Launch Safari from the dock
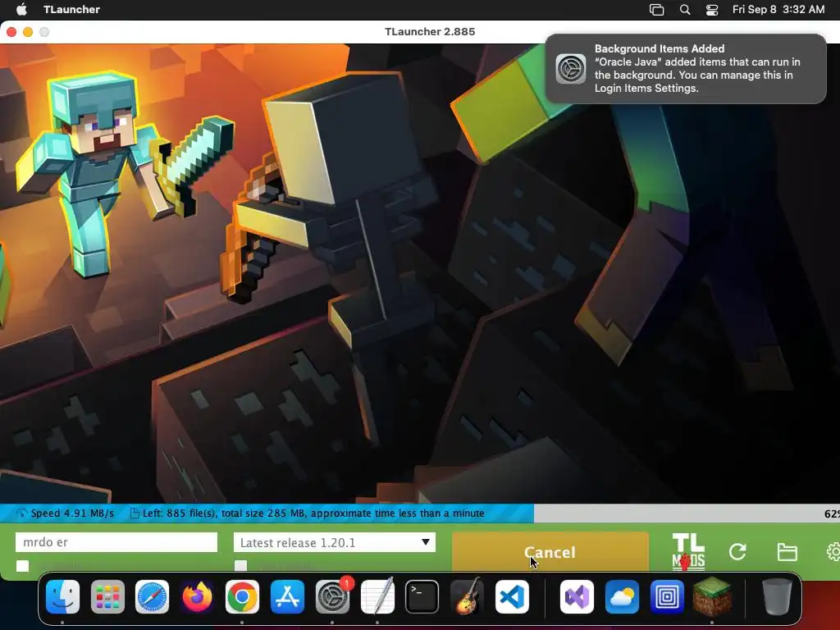Screen dimensions: 840x630 point(152,597)
